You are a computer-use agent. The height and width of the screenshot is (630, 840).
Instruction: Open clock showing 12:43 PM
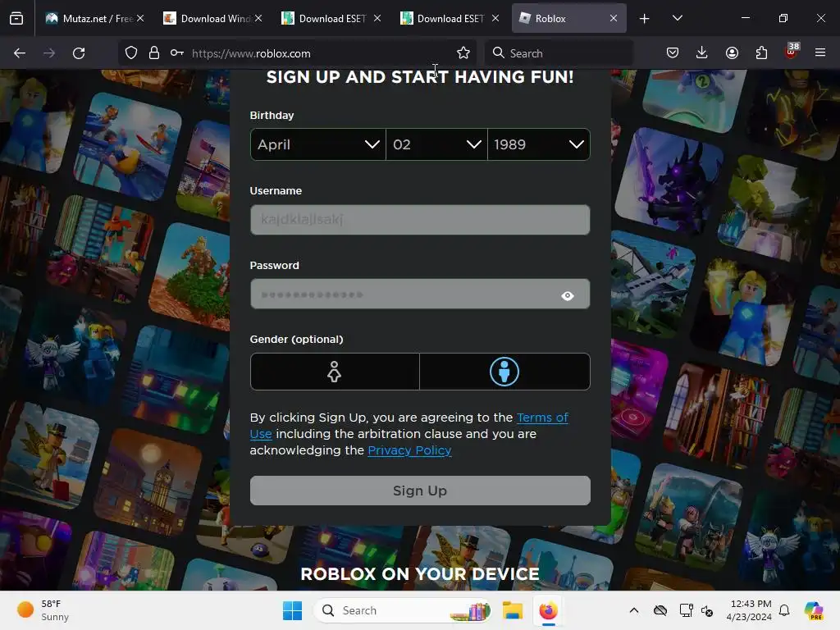749,610
